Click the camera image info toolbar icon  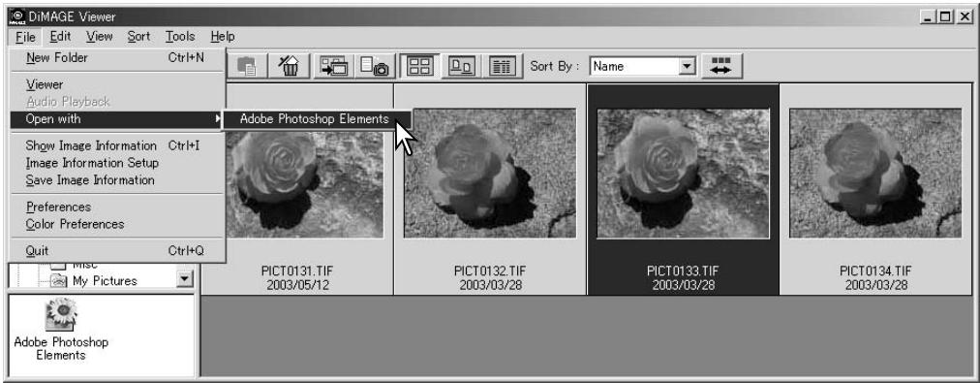click(375, 66)
